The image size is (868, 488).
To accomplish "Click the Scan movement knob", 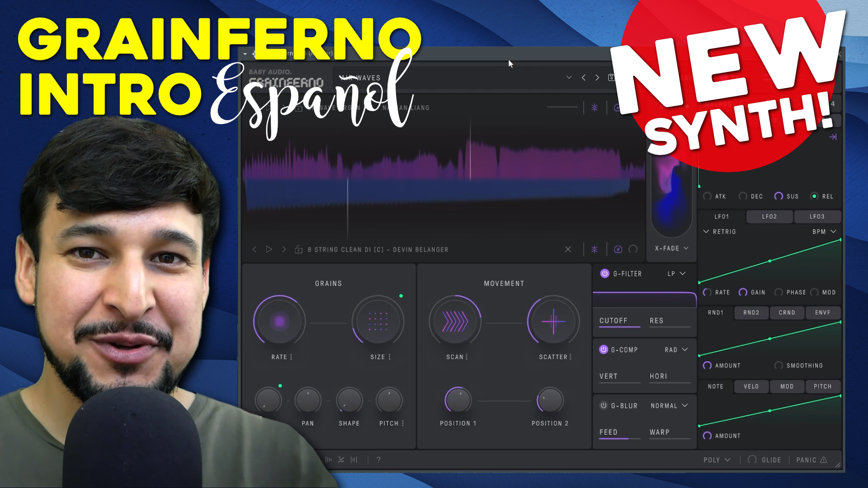I will [x=455, y=322].
